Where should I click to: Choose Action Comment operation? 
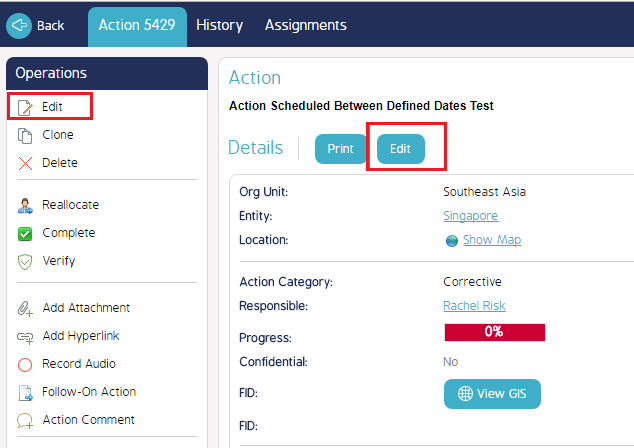point(89,420)
